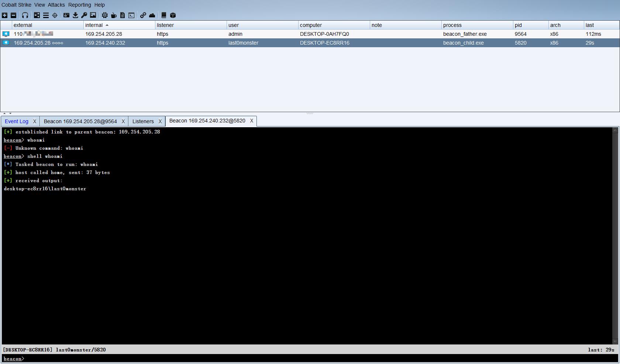The height and width of the screenshot is (364, 620).
Task: Click the disconnect minus icon
Action: 14,15
